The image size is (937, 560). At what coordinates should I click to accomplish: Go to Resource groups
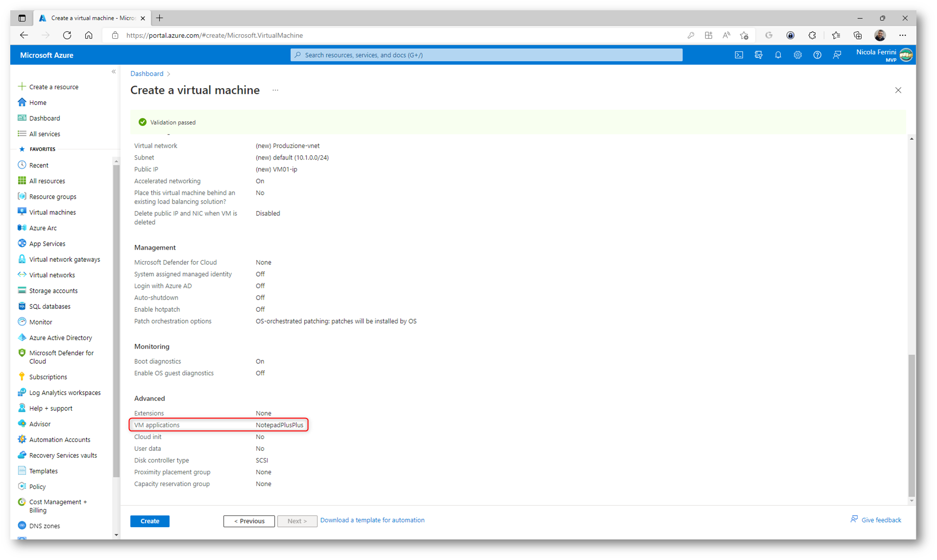coord(52,197)
